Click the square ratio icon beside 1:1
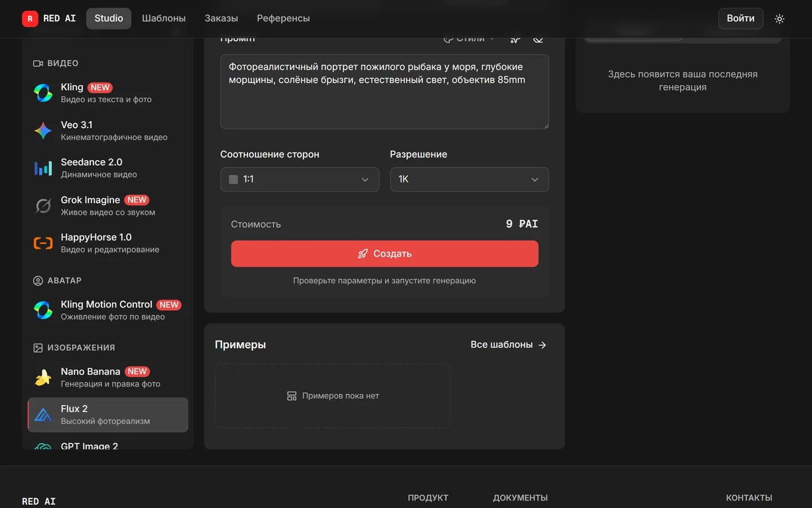This screenshot has width=812, height=508. pos(233,179)
